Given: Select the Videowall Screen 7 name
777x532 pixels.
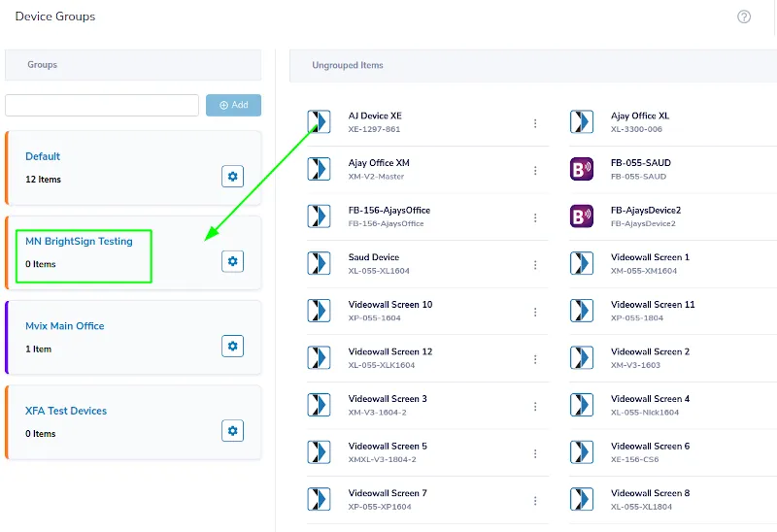Looking at the screenshot, I should 388,493.
